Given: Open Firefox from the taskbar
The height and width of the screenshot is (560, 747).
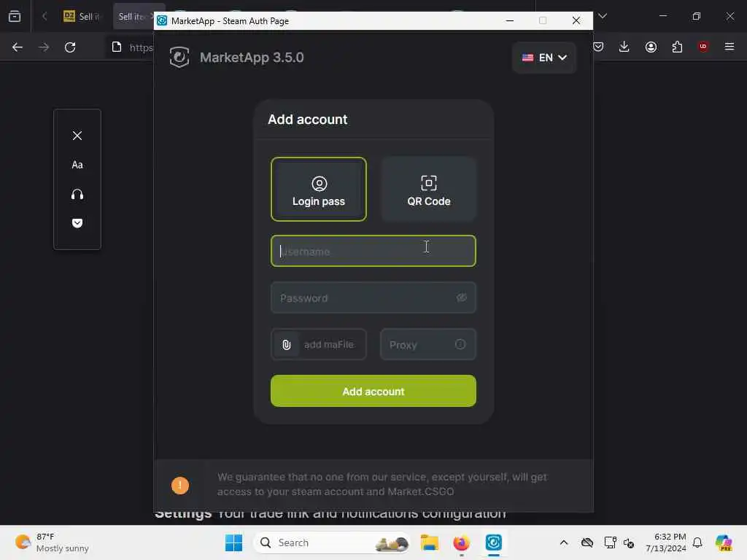Looking at the screenshot, I should point(461,542).
